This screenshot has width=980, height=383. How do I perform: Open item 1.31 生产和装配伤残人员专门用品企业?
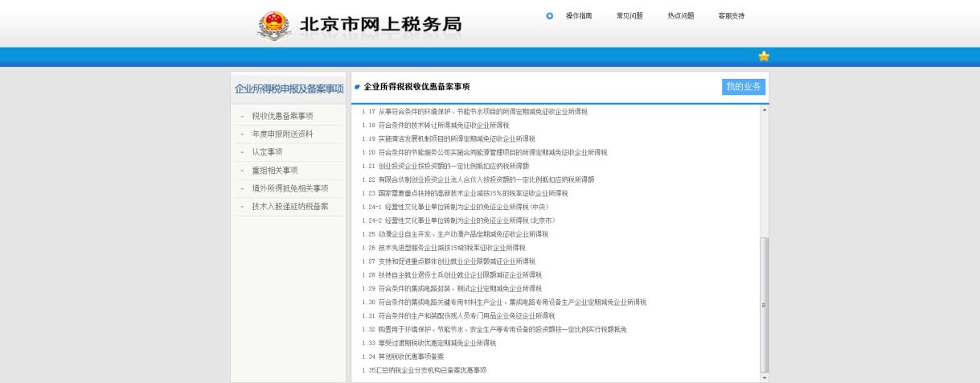point(458,316)
